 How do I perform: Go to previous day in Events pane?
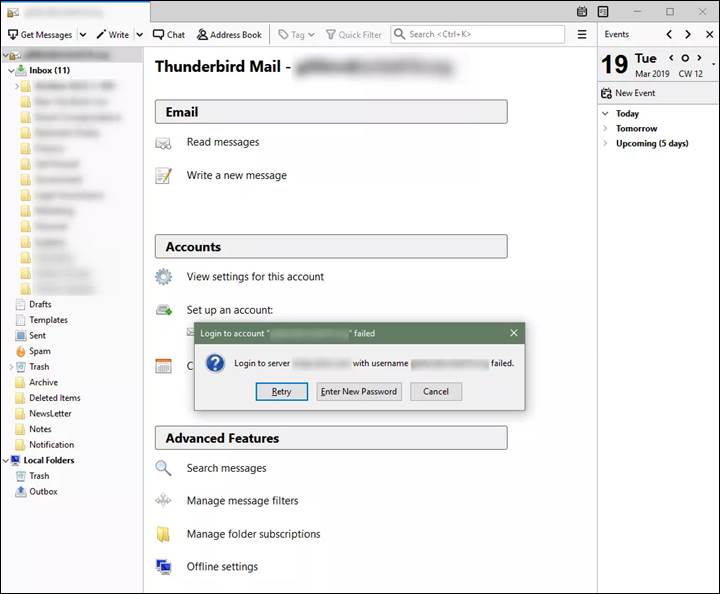[669, 34]
